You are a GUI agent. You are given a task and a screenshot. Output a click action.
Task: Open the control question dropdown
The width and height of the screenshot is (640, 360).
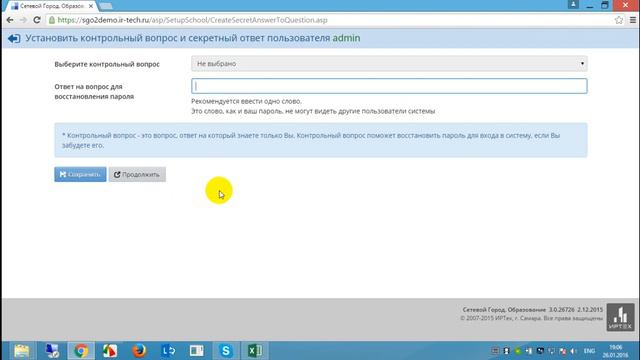coord(389,64)
